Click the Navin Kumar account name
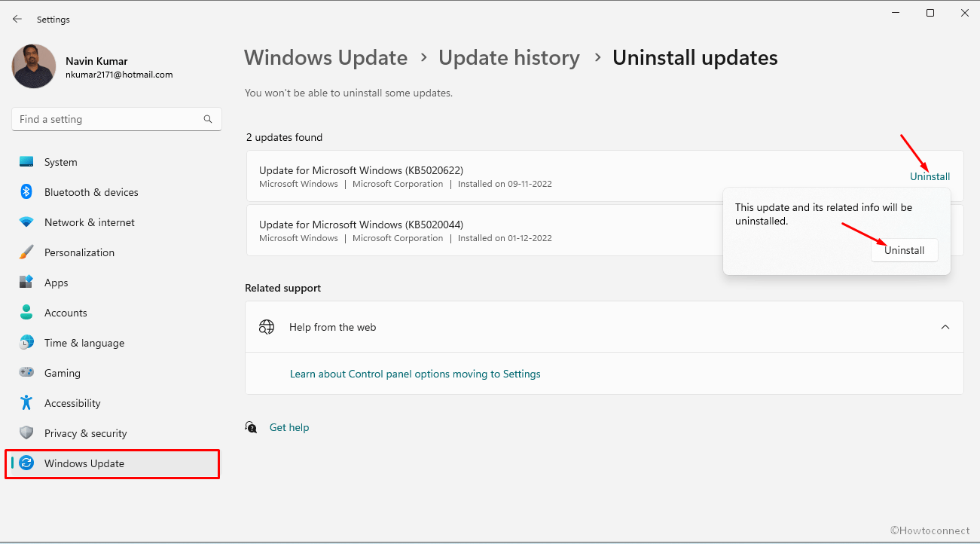 [x=96, y=61]
